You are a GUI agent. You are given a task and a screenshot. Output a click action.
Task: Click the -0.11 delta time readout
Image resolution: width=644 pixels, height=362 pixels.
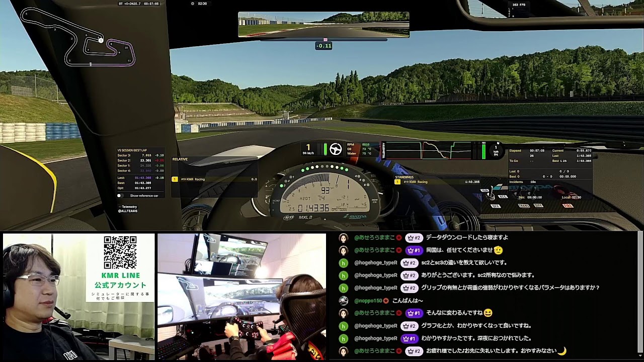coord(324,46)
